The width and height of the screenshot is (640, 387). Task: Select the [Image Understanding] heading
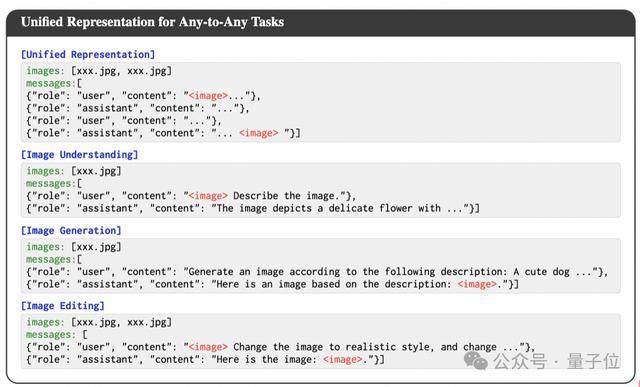(x=80, y=155)
